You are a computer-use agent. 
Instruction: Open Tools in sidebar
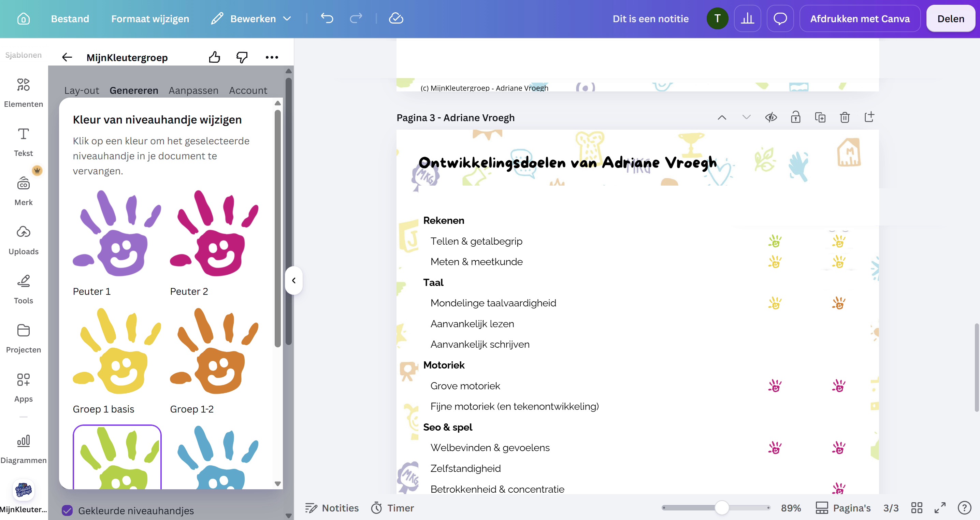24,289
